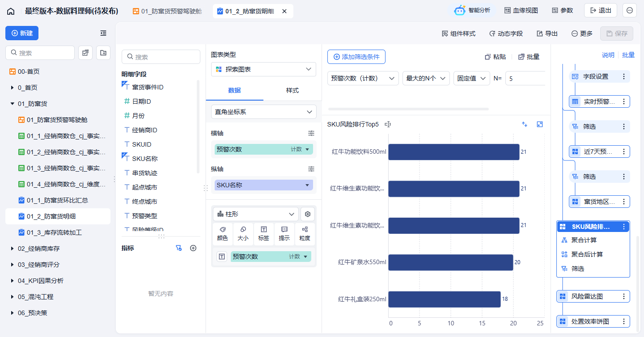
Task: Open the Granularity (粒度) mark setting
Action: pyautogui.click(x=305, y=234)
